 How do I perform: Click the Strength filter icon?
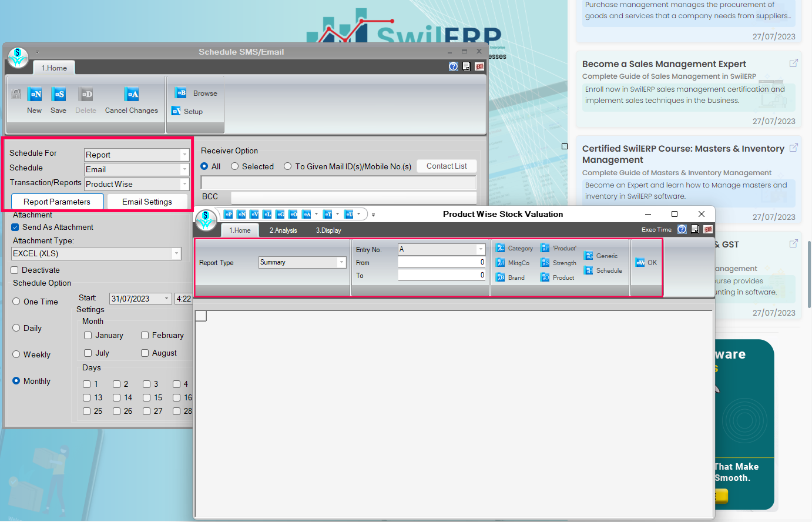tap(545, 263)
